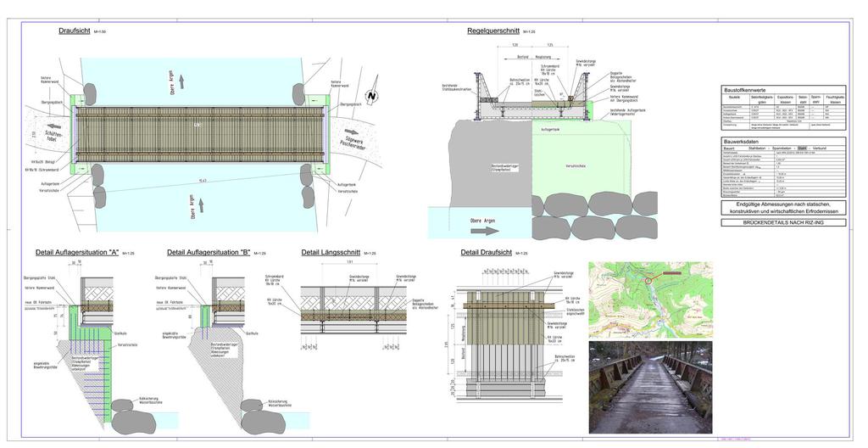Open the topographic location map thumbnail
This screenshot has width=868, height=448.
651,299
